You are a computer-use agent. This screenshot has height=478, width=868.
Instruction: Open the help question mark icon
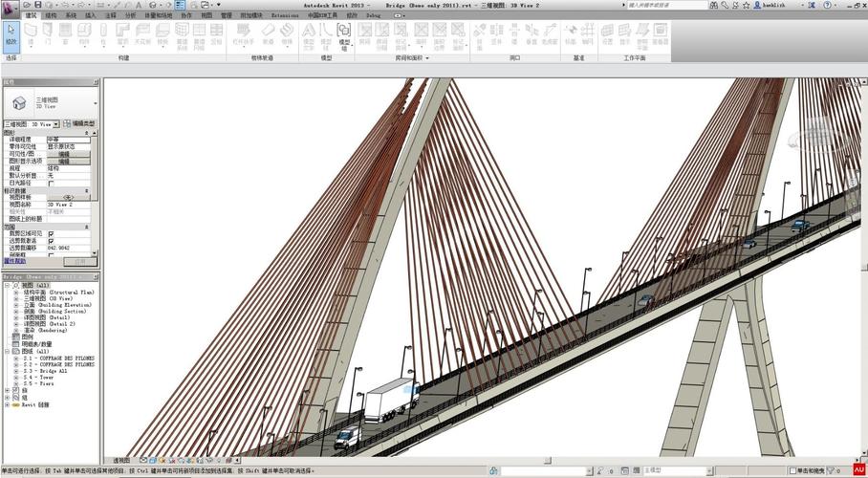click(829, 5)
